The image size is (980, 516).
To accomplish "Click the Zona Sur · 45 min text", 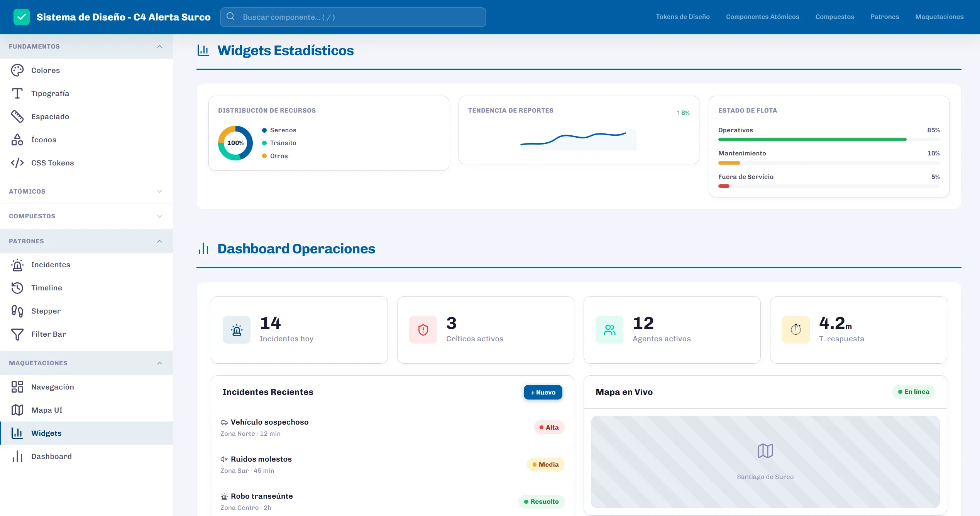I will point(247,470).
